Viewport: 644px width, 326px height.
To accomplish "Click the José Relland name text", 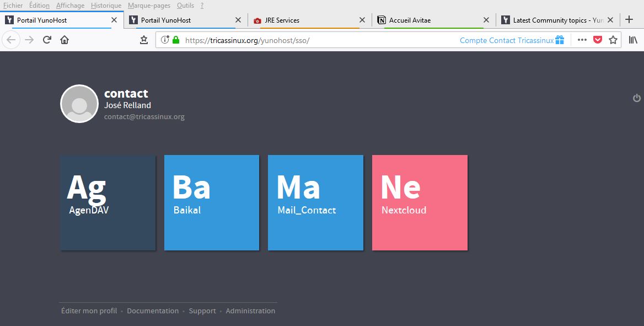I will click(127, 105).
